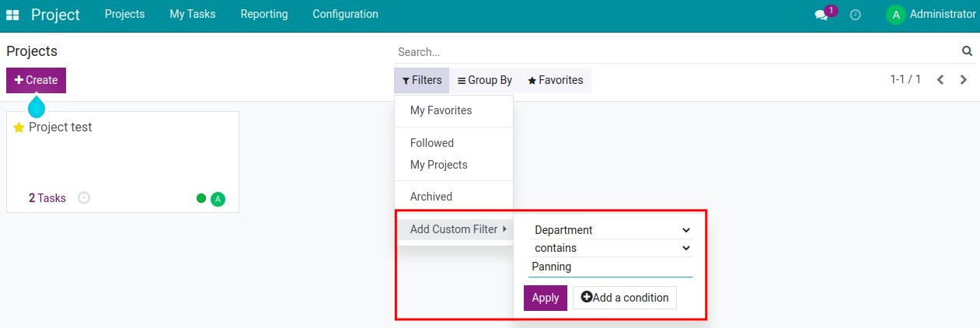The height and width of the screenshot is (328, 980).
Task: Open the Reporting menu
Action: (x=264, y=14)
